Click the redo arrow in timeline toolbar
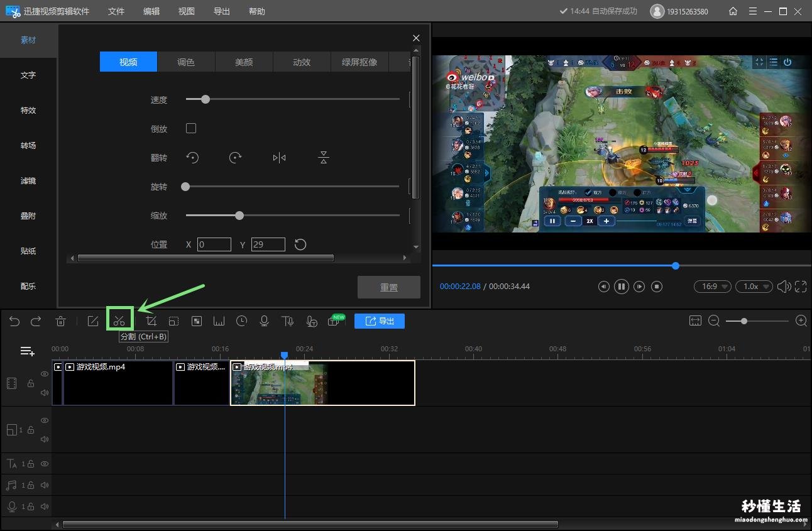812x531 pixels. coord(36,321)
